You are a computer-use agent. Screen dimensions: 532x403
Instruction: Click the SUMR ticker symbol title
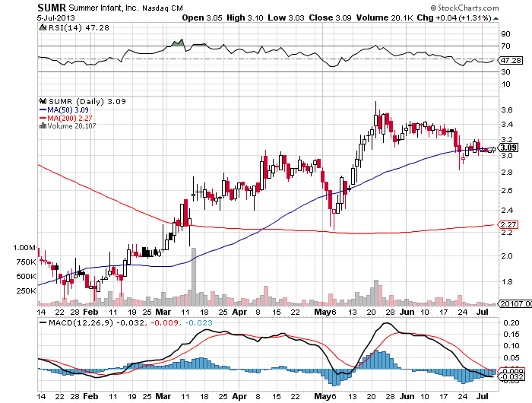coord(52,8)
